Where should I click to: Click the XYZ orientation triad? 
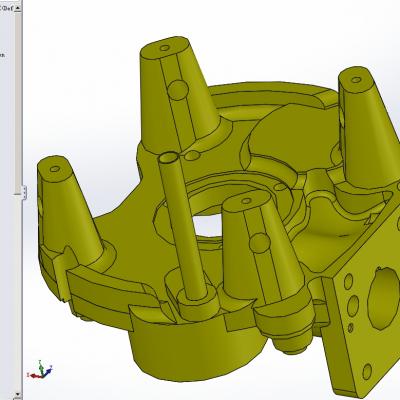pyautogui.click(x=40, y=370)
